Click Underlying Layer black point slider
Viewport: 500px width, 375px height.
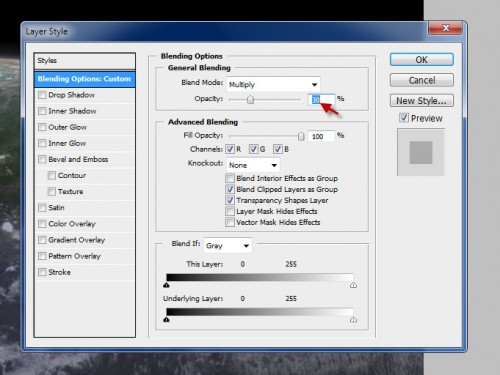tap(167, 320)
